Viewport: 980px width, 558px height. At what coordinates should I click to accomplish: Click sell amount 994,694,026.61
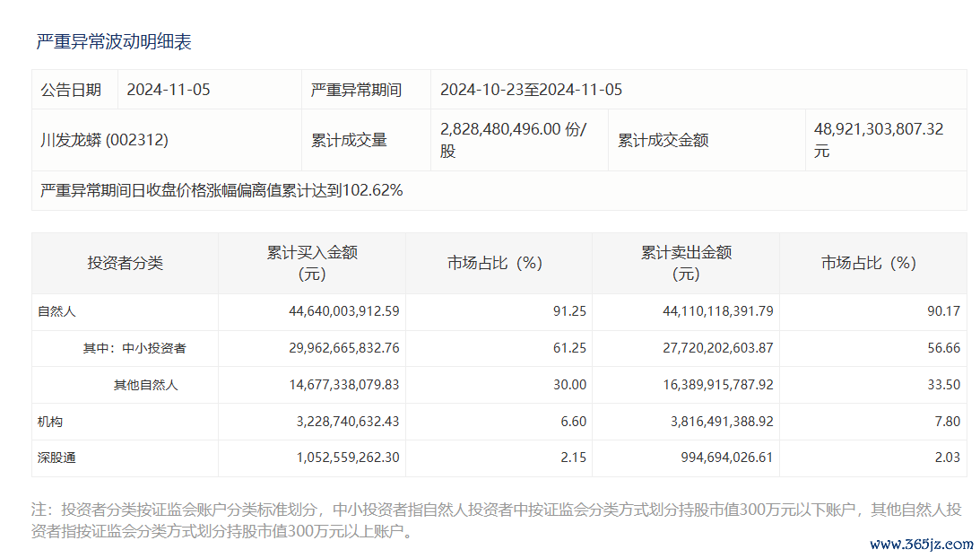[x=727, y=458]
